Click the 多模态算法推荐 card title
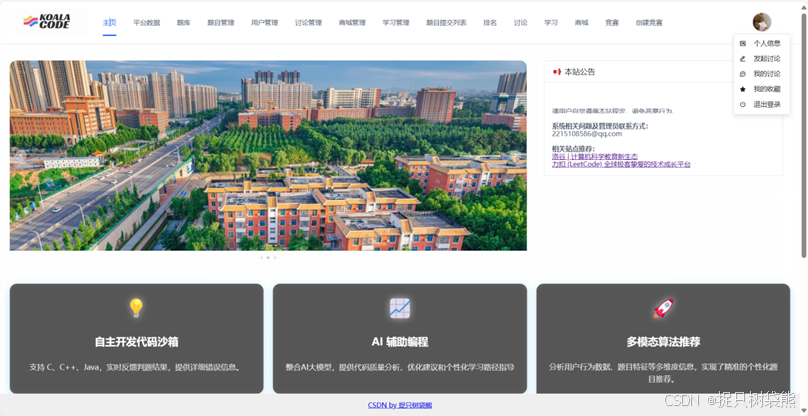 (663, 342)
